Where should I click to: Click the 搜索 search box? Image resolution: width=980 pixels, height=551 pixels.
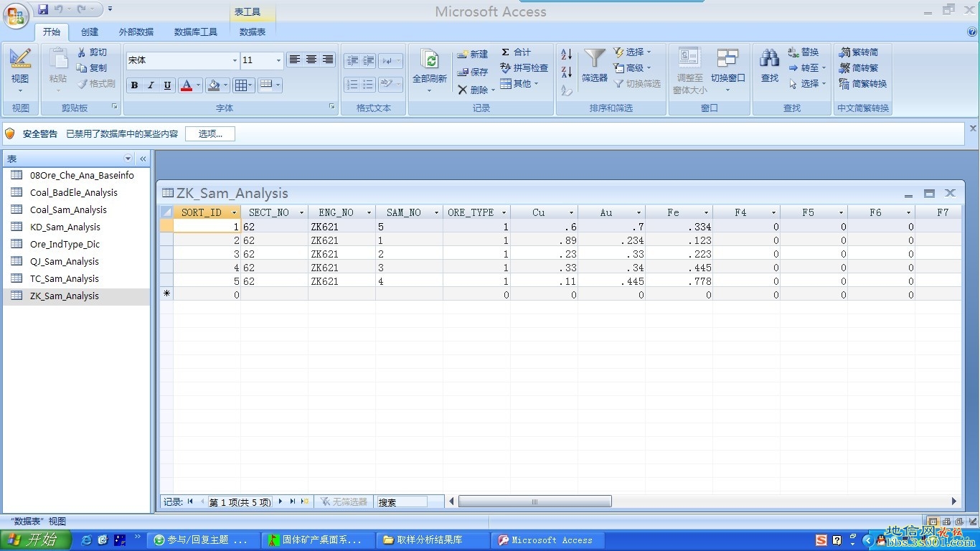point(401,501)
